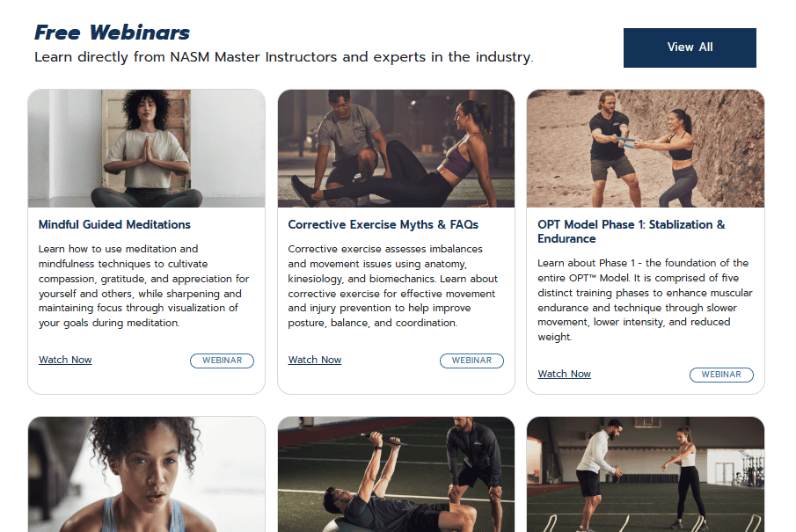Click the OPT Model Phase 1 description paragraph

pyautogui.click(x=645, y=300)
